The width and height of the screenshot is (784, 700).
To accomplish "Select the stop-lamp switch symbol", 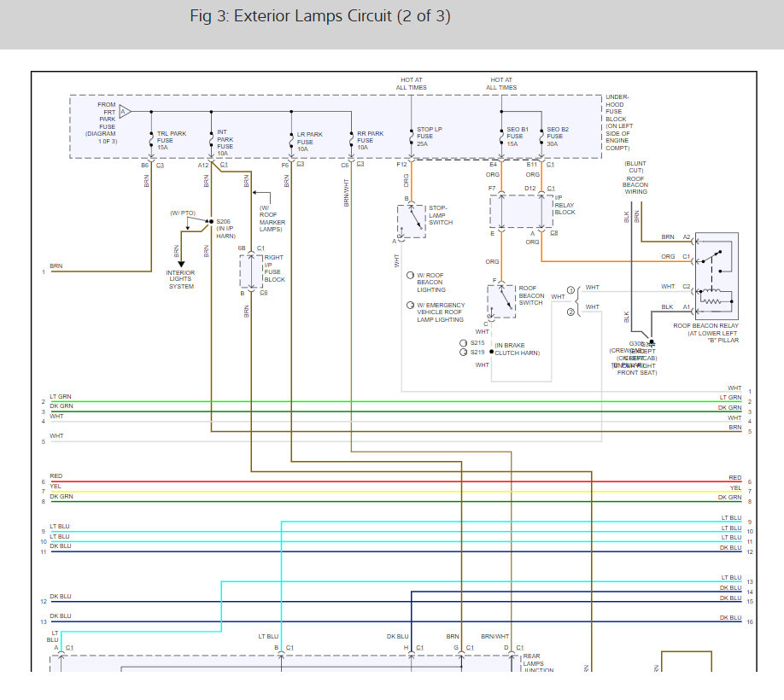I will point(411,221).
